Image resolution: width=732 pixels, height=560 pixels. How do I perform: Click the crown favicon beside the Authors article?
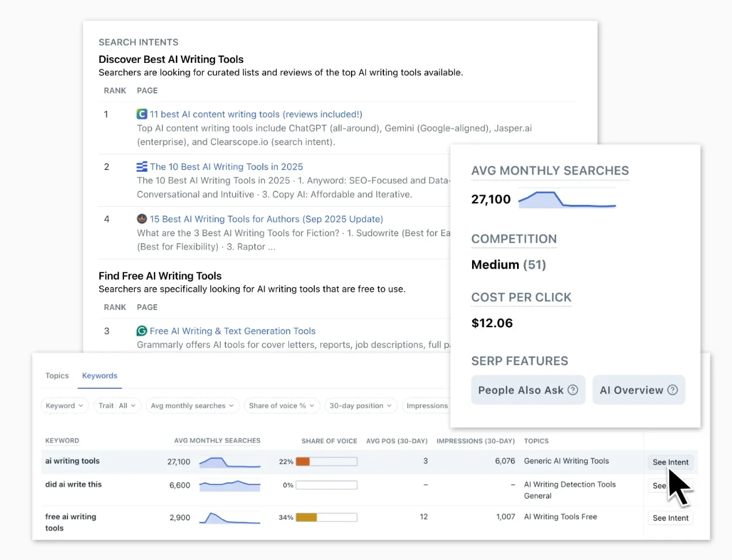(142, 220)
